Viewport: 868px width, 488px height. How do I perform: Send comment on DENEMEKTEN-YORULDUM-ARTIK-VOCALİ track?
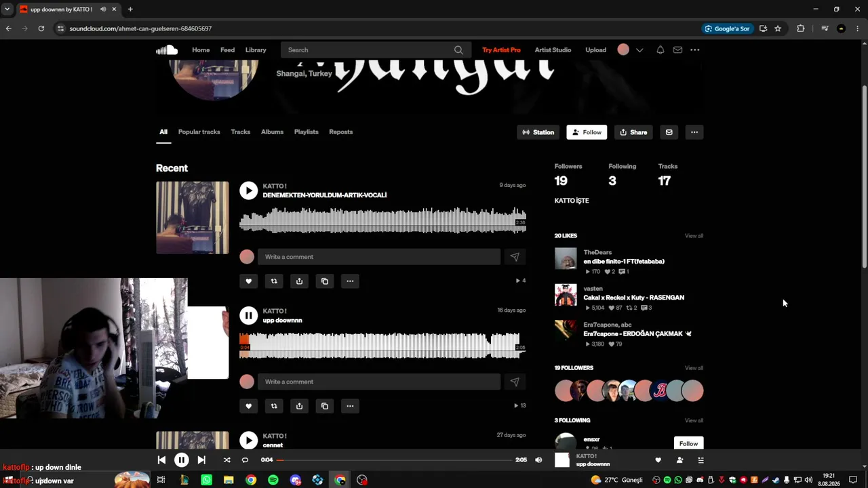tap(515, 257)
